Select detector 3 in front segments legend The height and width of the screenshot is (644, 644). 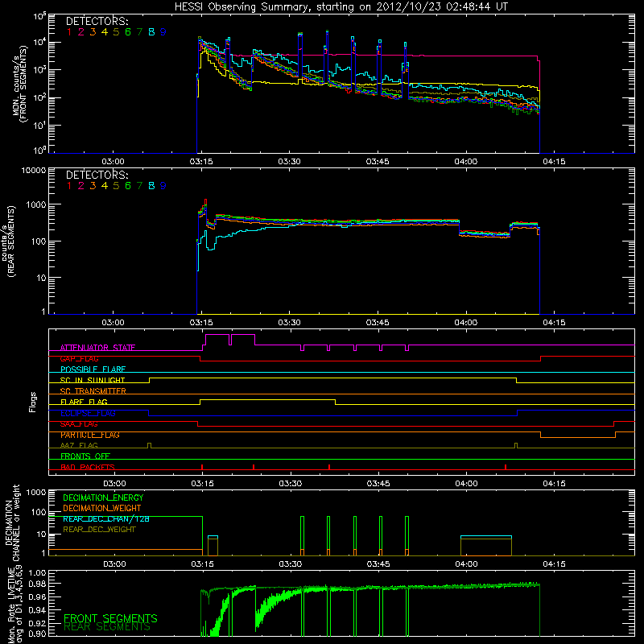coord(93,32)
